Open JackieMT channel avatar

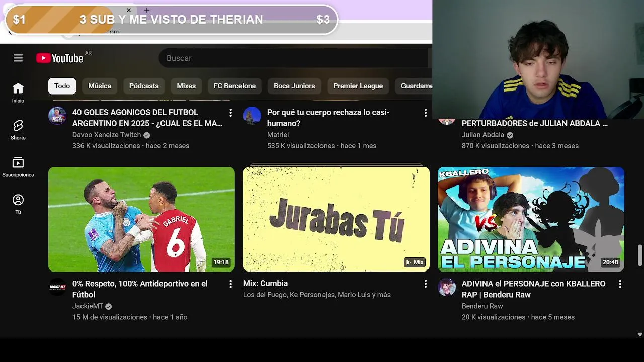click(x=57, y=287)
